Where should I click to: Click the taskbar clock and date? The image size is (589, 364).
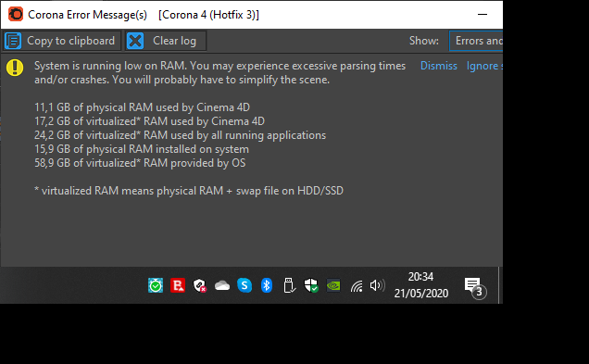pos(421,285)
